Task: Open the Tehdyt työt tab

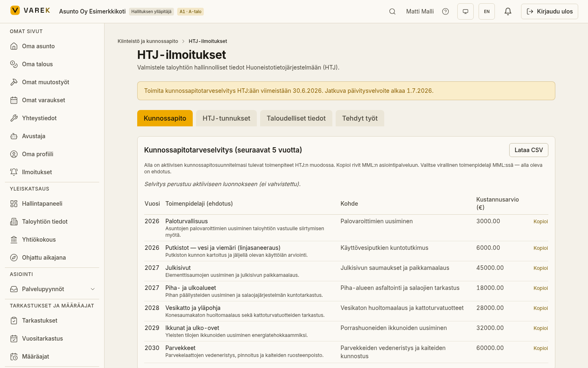Action: pos(360,118)
